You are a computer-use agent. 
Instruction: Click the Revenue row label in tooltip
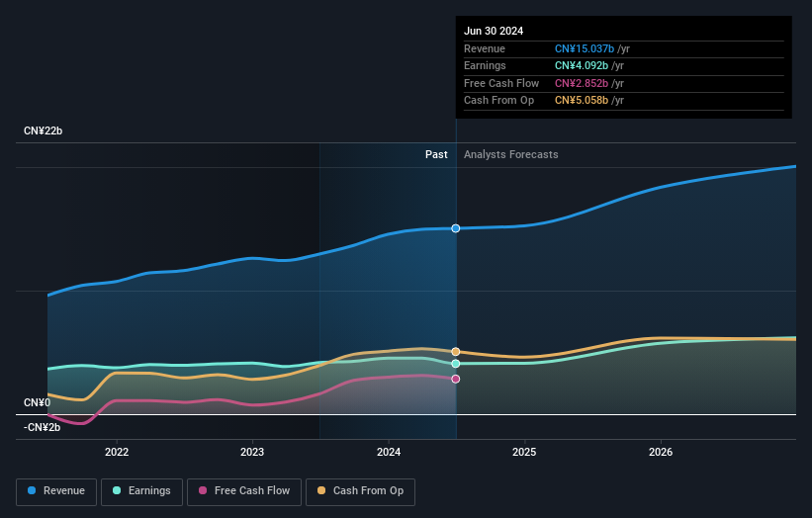coord(485,48)
